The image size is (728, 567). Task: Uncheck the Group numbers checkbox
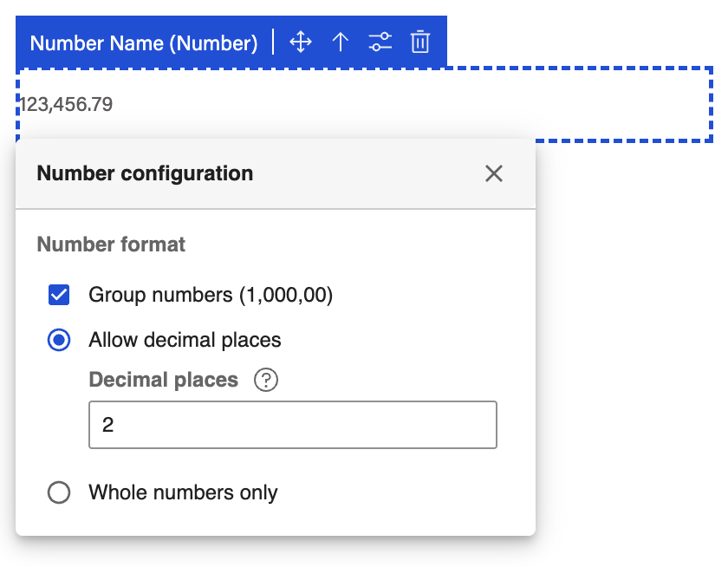pyautogui.click(x=59, y=296)
